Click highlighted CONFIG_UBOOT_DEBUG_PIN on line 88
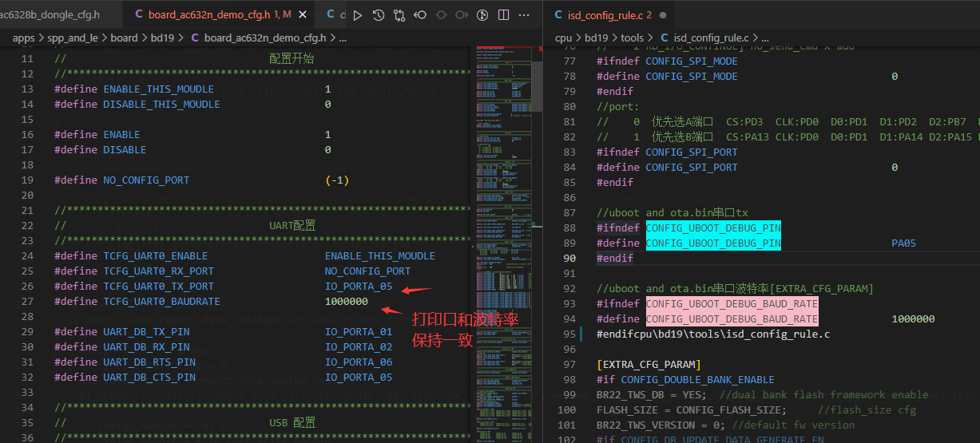Screen dimensions: 980x443 pos(713,227)
